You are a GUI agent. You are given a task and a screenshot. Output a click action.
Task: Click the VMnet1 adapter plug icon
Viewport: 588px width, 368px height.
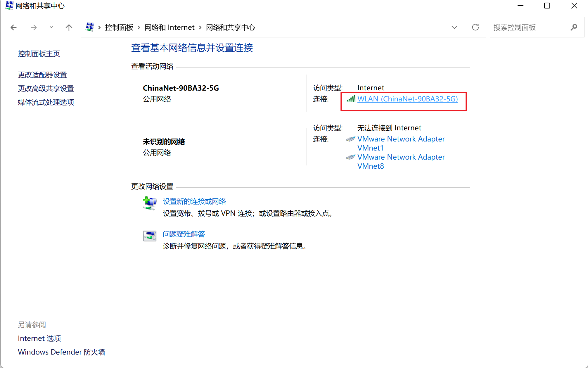[x=350, y=139]
